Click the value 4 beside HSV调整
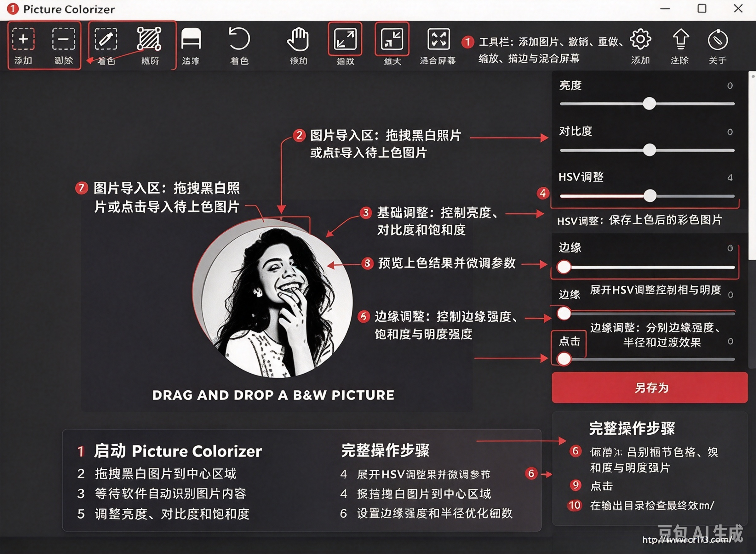Image resolution: width=756 pixels, height=554 pixels. (730, 178)
